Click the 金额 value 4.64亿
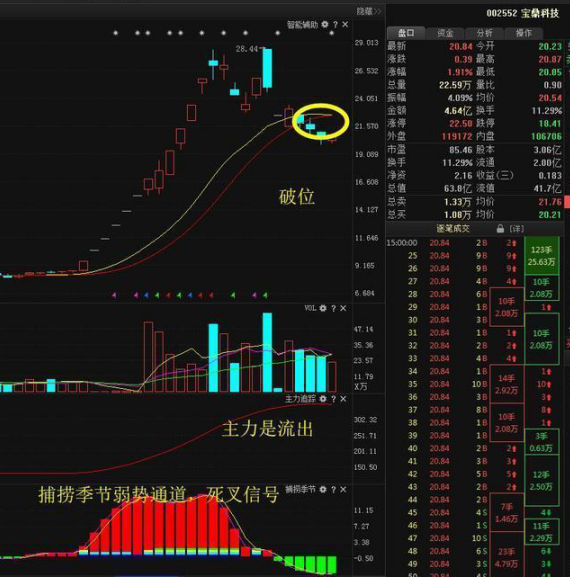Viewport: 571px width, 578px height. pyautogui.click(x=458, y=111)
